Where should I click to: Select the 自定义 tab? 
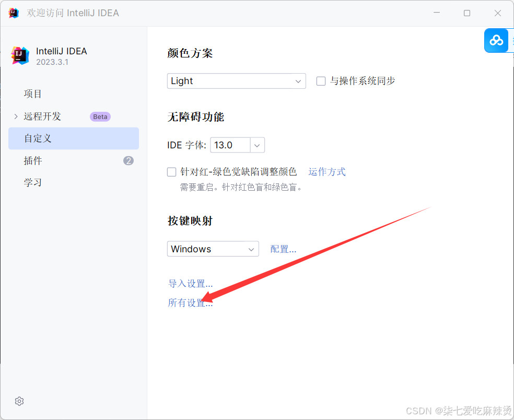coord(74,138)
